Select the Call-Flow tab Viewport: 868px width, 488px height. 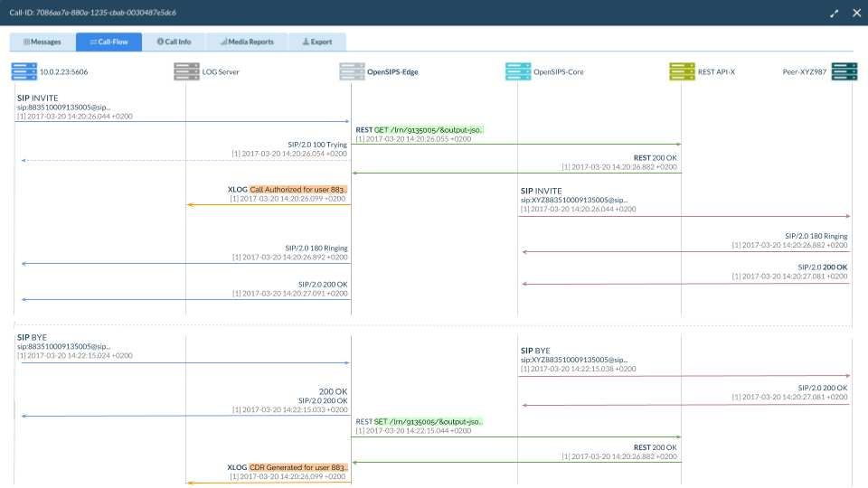tap(108, 42)
